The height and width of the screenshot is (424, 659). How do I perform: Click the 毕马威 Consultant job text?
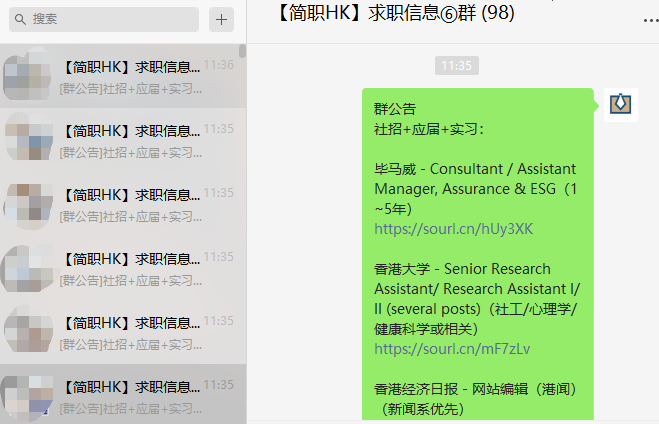476,189
